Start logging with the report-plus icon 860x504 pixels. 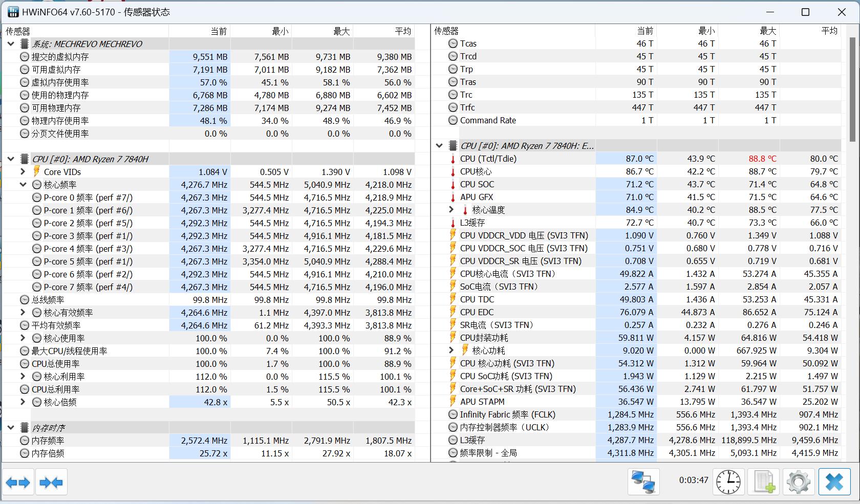coord(763,481)
